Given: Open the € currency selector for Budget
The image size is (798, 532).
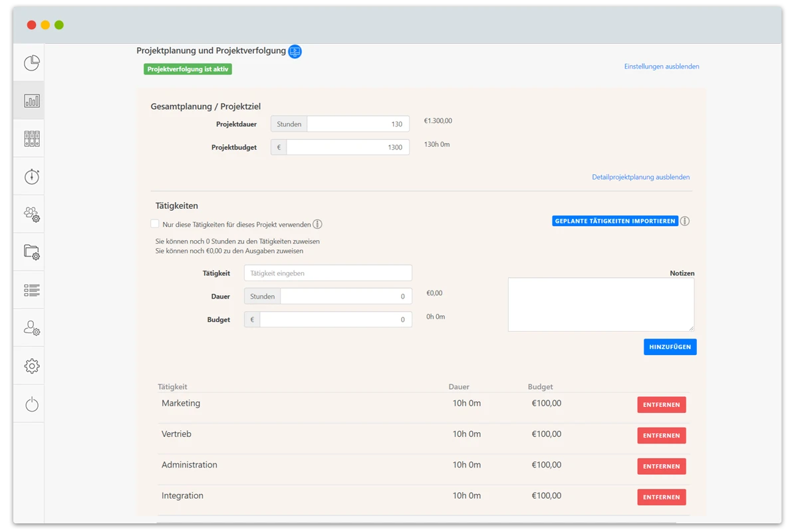Looking at the screenshot, I should [x=251, y=319].
